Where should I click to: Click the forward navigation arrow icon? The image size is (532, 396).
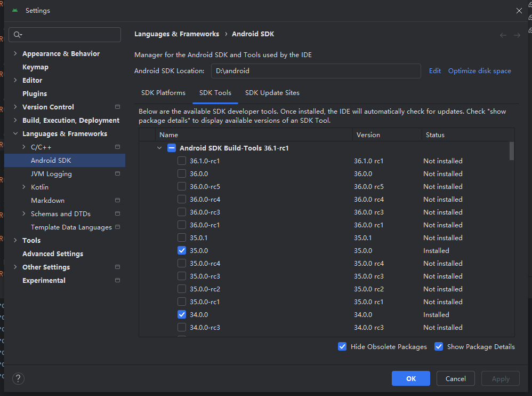517,35
